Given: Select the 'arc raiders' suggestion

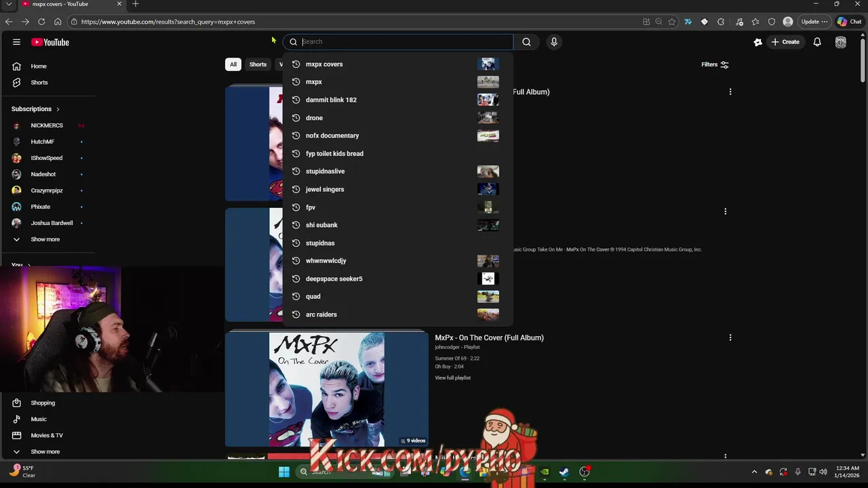Looking at the screenshot, I should [x=398, y=314].
